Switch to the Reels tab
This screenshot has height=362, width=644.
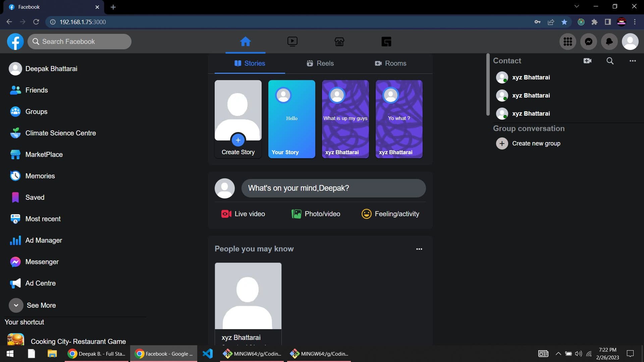click(x=320, y=63)
